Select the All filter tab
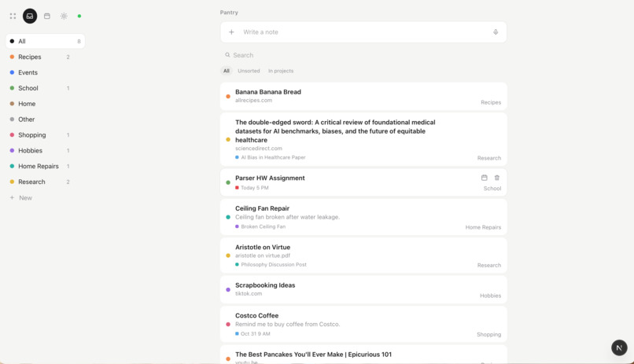Viewport: 634px width, 364px height. 227,71
